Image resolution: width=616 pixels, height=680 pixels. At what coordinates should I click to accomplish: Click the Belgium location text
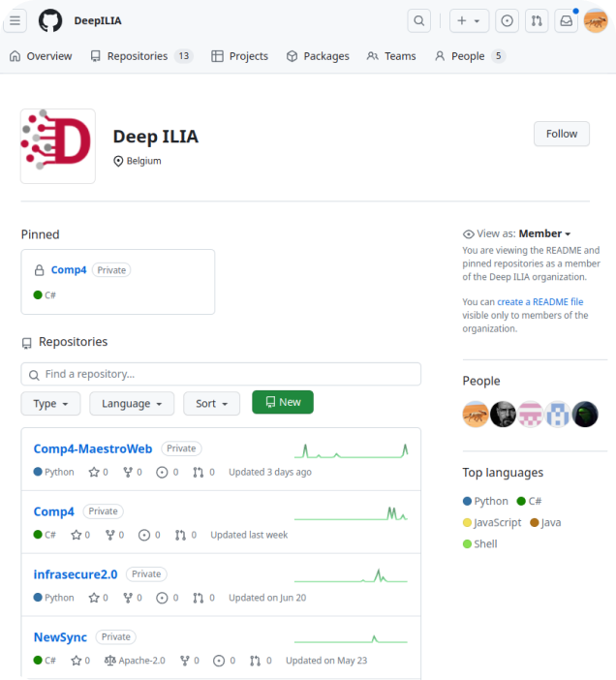coord(143,161)
